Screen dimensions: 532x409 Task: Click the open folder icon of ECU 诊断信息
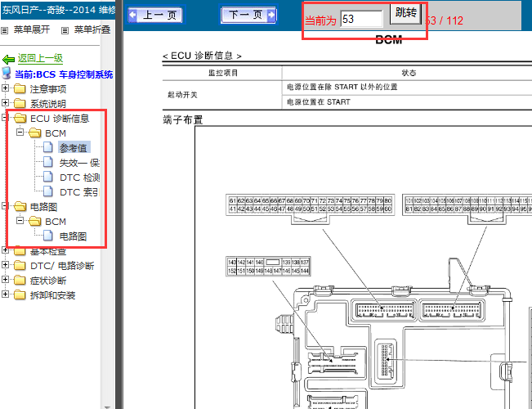(x=20, y=119)
